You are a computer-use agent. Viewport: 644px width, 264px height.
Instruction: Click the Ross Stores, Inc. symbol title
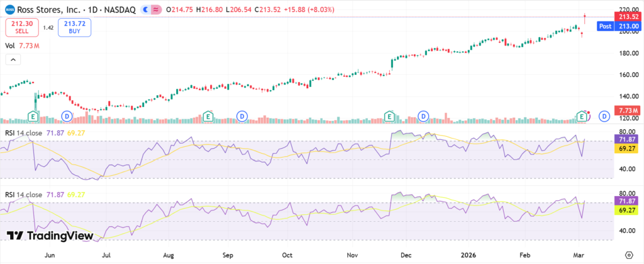(x=50, y=11)
